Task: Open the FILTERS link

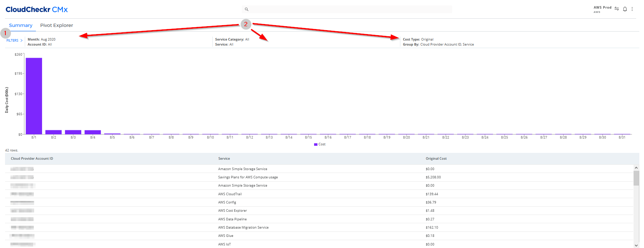Action: click(12, 41)
